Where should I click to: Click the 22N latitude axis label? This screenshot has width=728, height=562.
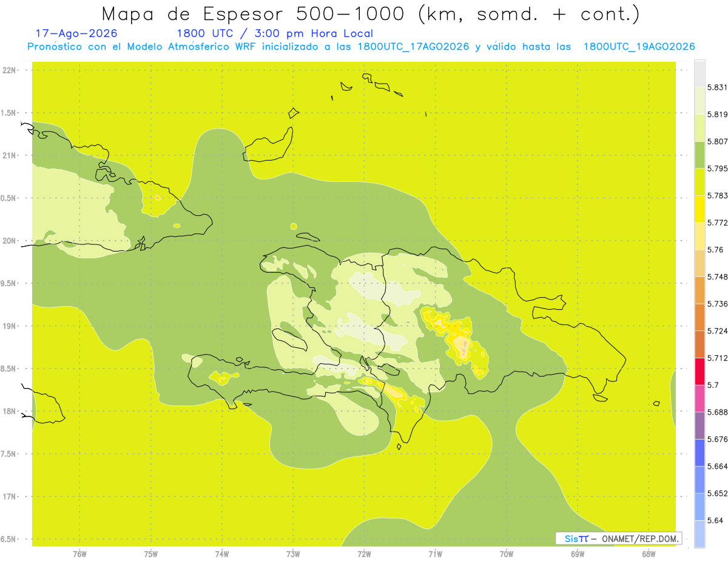[9, 70]
